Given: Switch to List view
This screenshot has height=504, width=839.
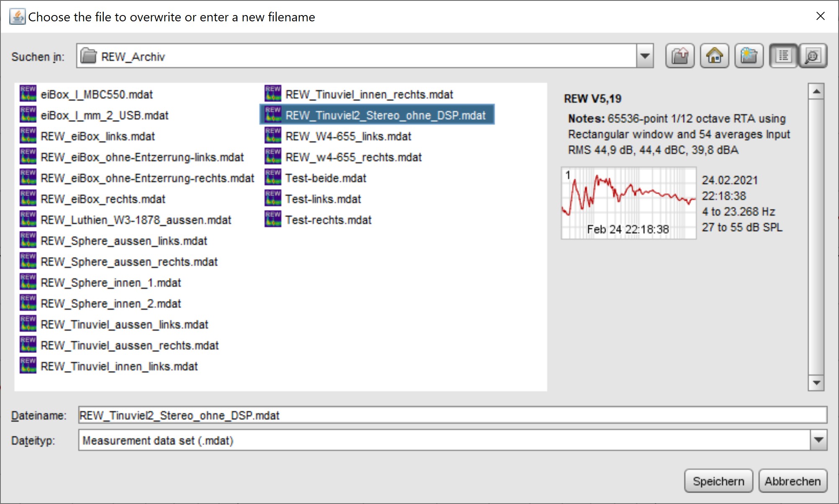Looking at the screenshot, I should click(x=783, y=56).
